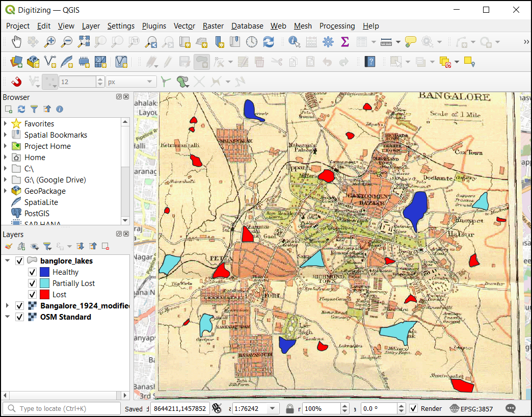Toggle Bangalore_1924_modified layer visibility

pyautogui.click(x=20, y=306)
